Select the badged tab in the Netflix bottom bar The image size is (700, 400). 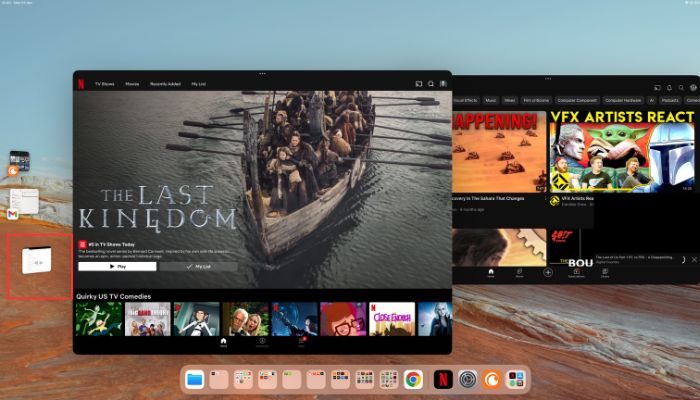click(301, 343)
